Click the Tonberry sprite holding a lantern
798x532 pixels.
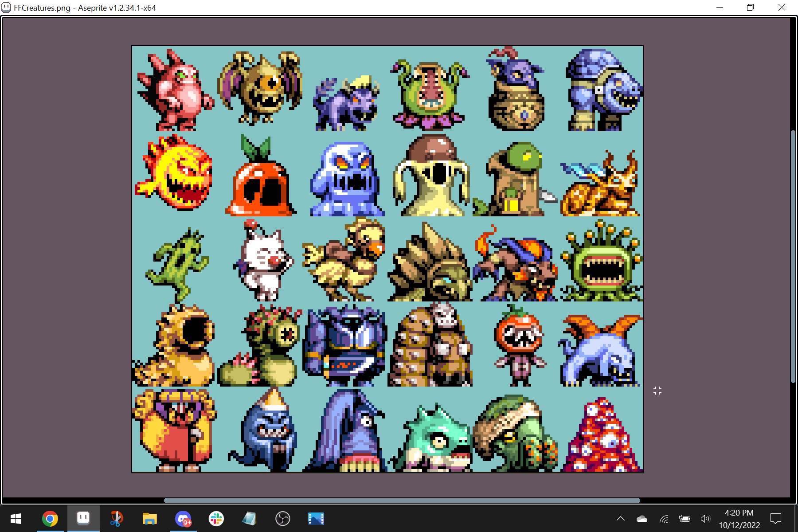[x=514, y=179]
